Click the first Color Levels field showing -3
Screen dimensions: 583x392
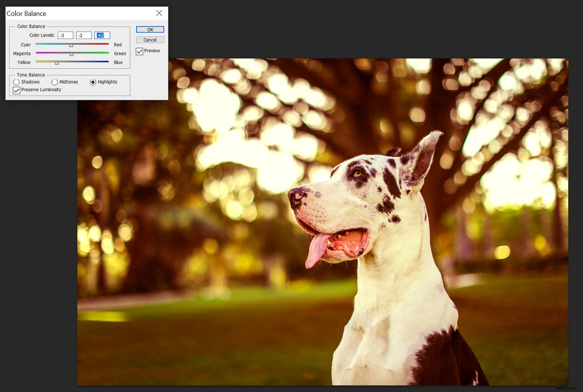(65, 35)
